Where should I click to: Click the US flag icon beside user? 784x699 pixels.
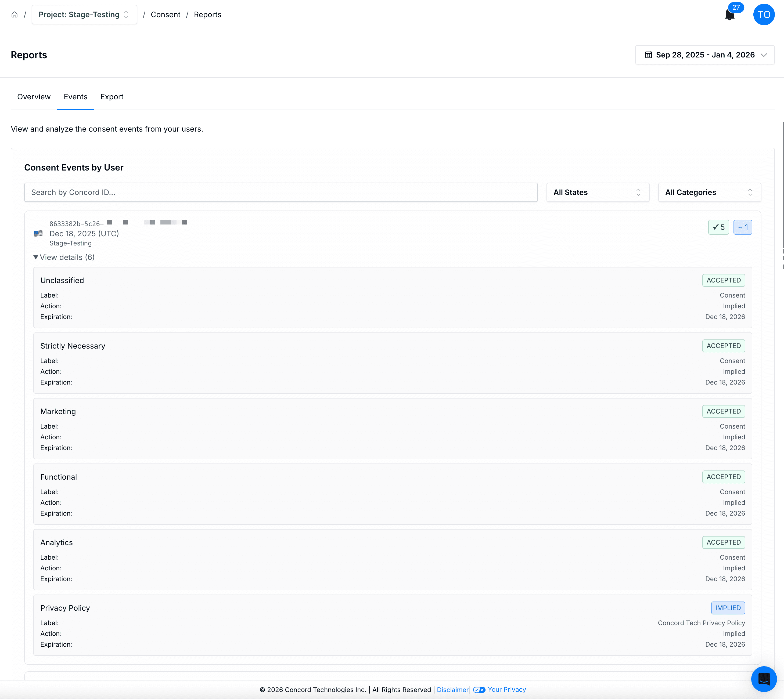pos(38,233)
